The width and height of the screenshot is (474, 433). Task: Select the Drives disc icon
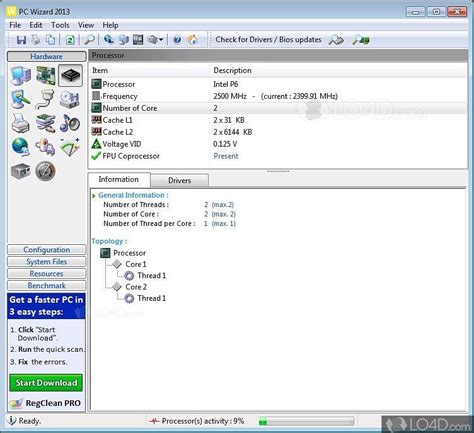click(x=70, y=100)
